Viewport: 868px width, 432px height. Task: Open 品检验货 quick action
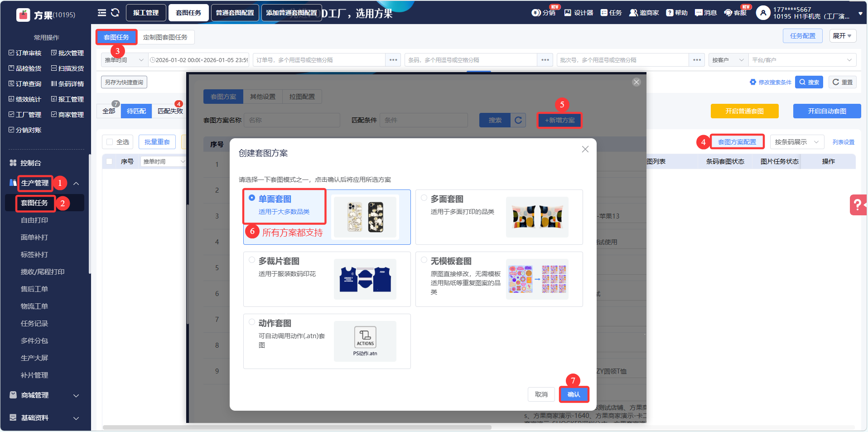(25, 68)
